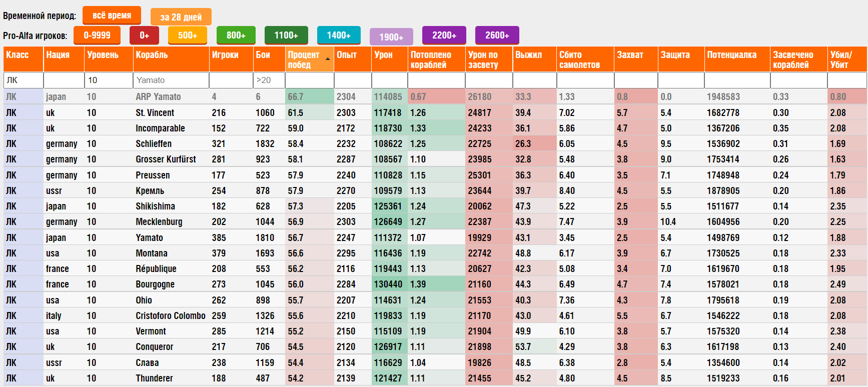Apply the 2200+ Pro-Alfa filter

[x=444, y=35]
